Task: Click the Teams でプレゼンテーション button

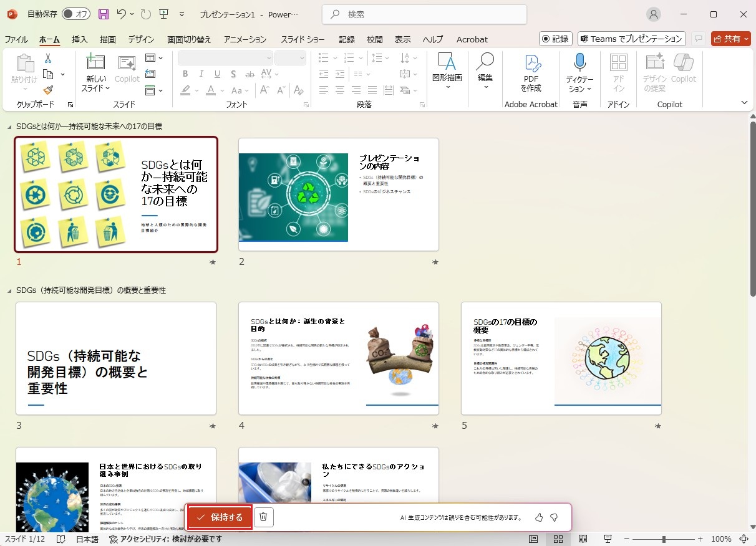Action: [x=631, y=39]
